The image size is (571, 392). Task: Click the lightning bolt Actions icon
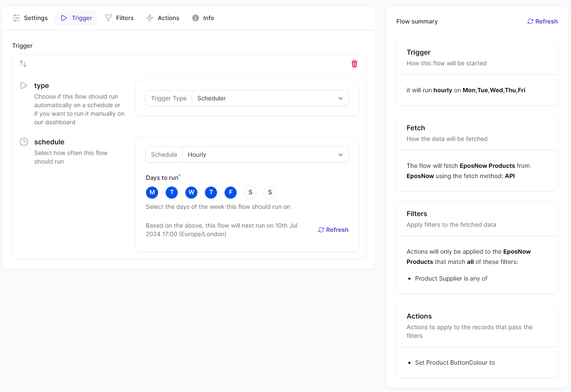[x=150, y=18]
